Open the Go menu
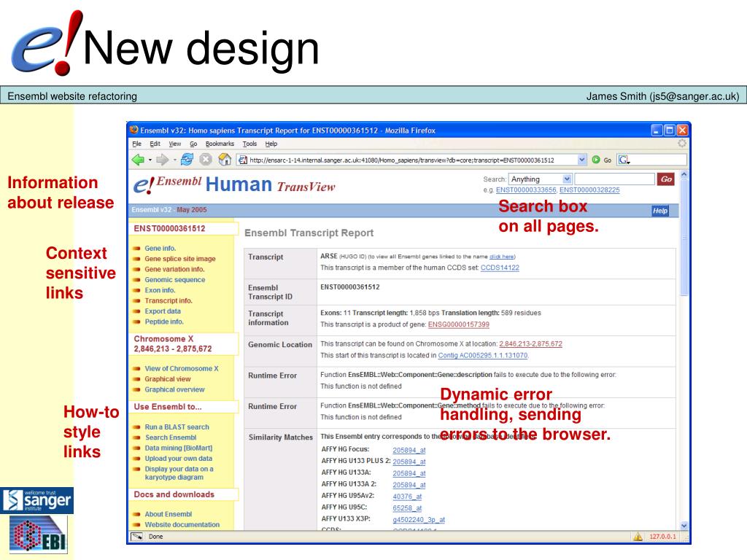 tap(193, 144)
